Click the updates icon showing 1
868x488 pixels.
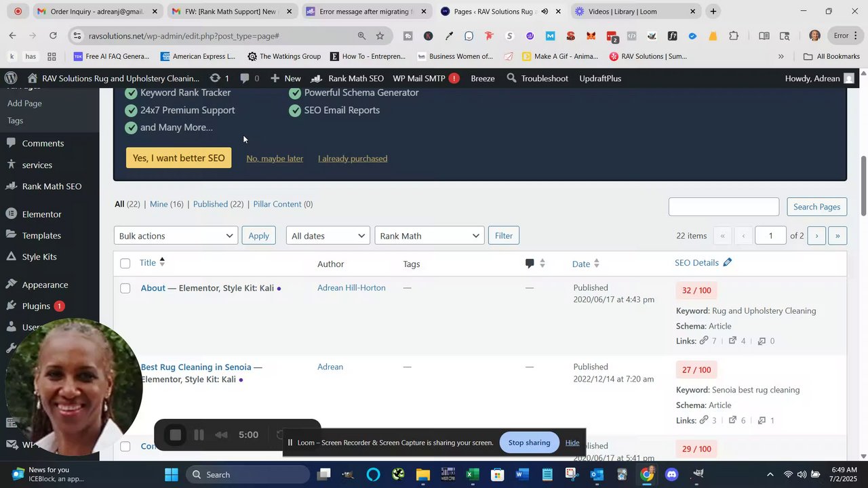pyautogui.click(x=219, y=78)
